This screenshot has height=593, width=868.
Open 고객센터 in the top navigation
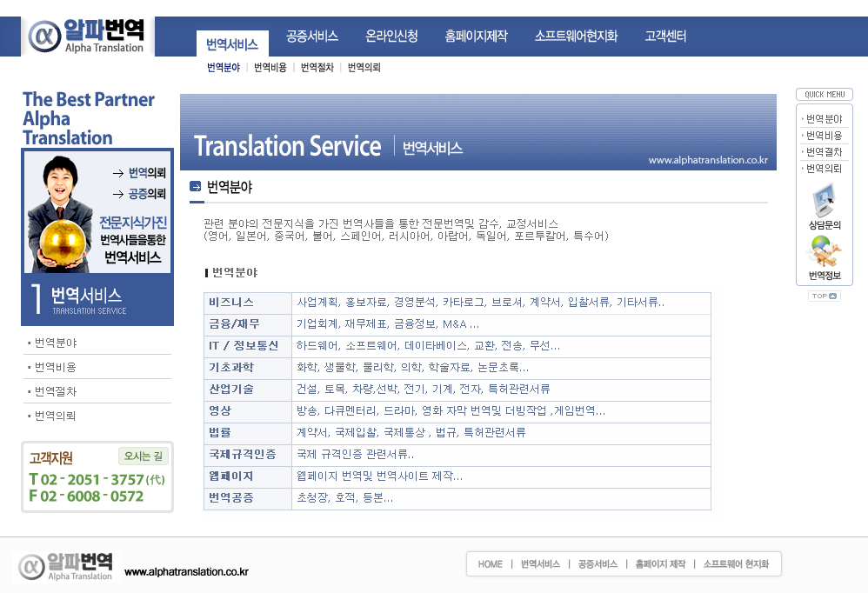665,37
